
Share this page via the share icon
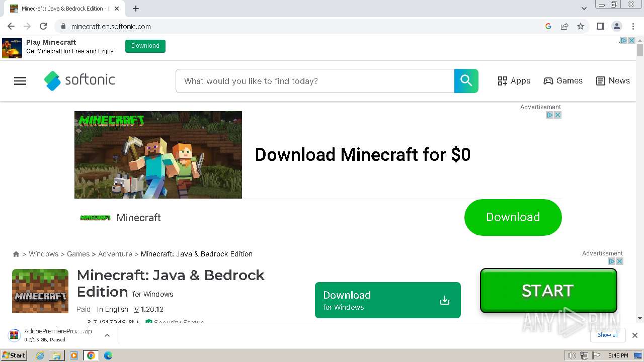(x=565, y=26)
